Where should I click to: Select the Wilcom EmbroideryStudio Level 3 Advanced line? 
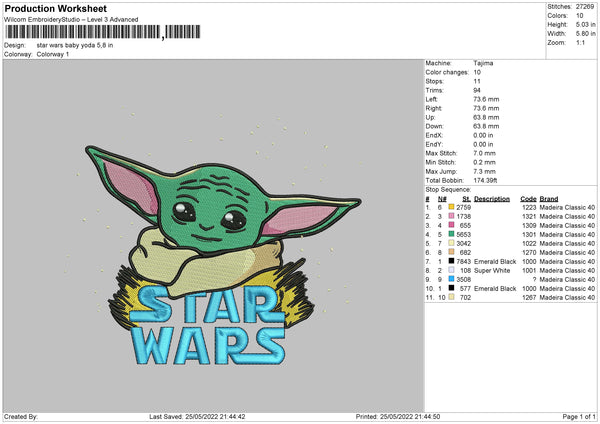pyautogui.click(x=71, y=19)
